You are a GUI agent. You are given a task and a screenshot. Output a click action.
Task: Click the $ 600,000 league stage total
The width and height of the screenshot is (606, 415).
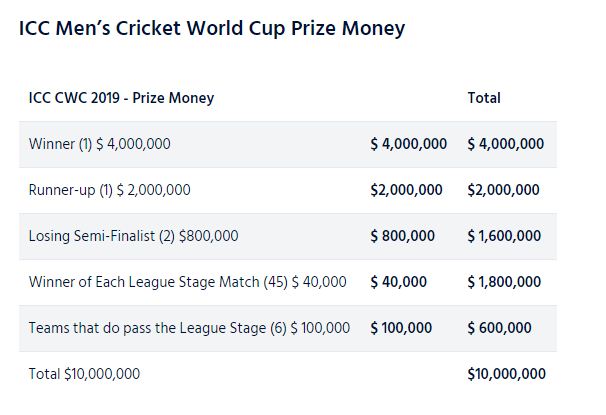(x=499, y=328)
